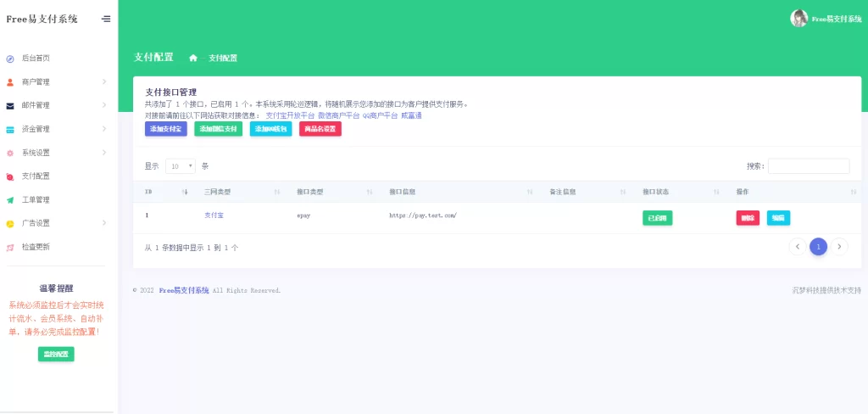
Task: Click 沉梦科技提供技术支持 footer text
Action: click(827, 290)
